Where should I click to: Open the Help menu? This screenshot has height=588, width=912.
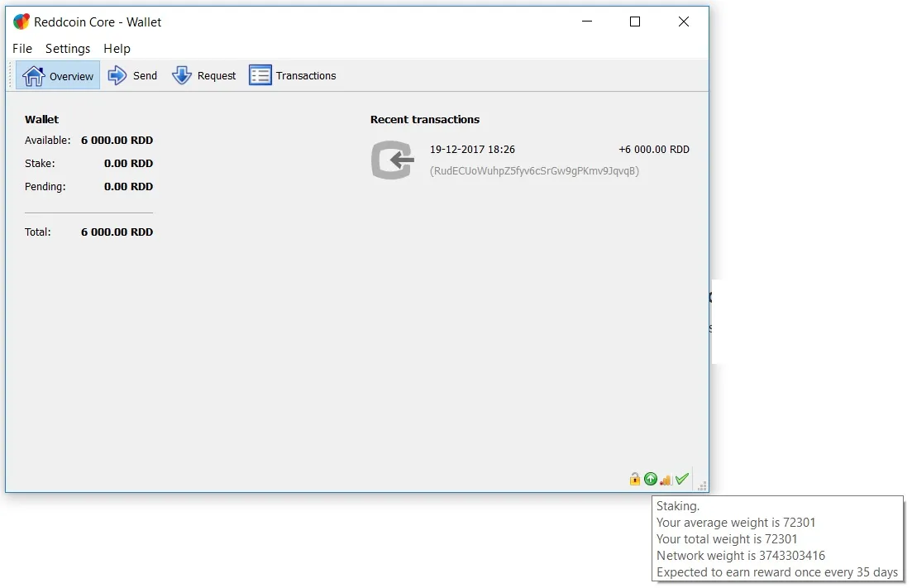117,49
